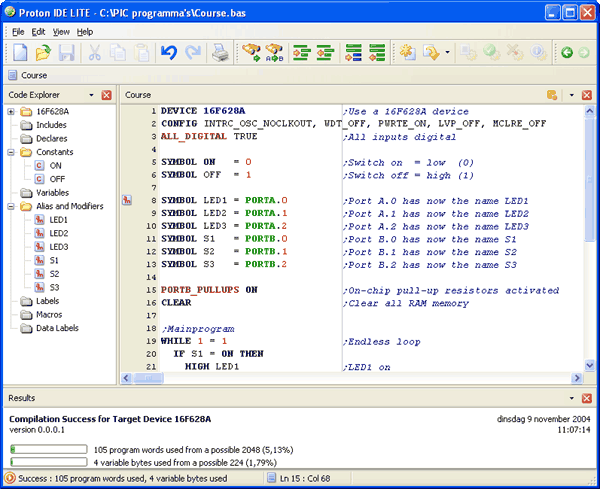Print the document with printer icon
600x489 pixels.
220,52
